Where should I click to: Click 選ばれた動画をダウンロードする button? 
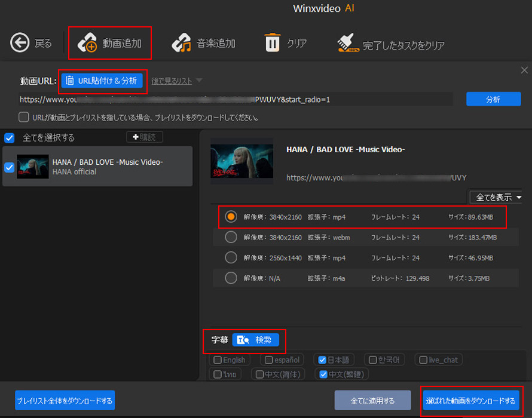[x=470, y=401]
